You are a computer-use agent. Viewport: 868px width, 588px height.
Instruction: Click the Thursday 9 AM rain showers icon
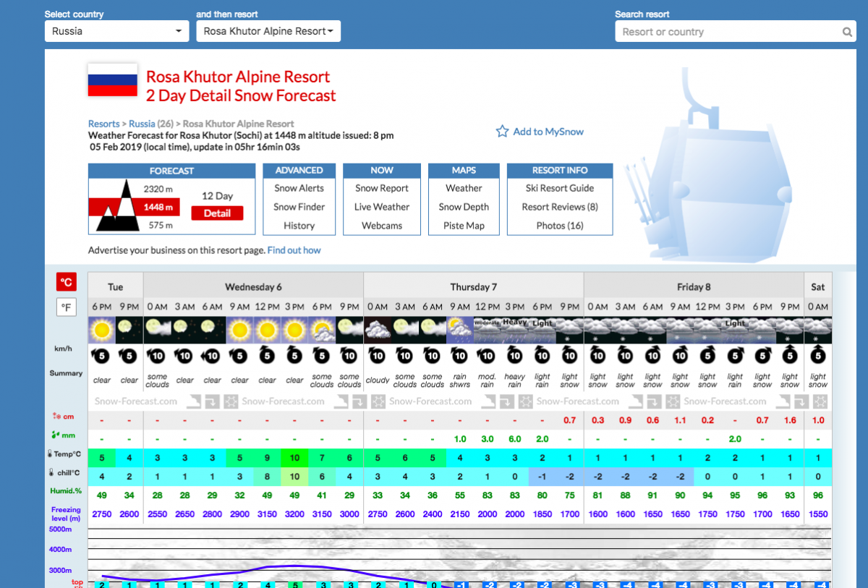(x=459, y=330)
